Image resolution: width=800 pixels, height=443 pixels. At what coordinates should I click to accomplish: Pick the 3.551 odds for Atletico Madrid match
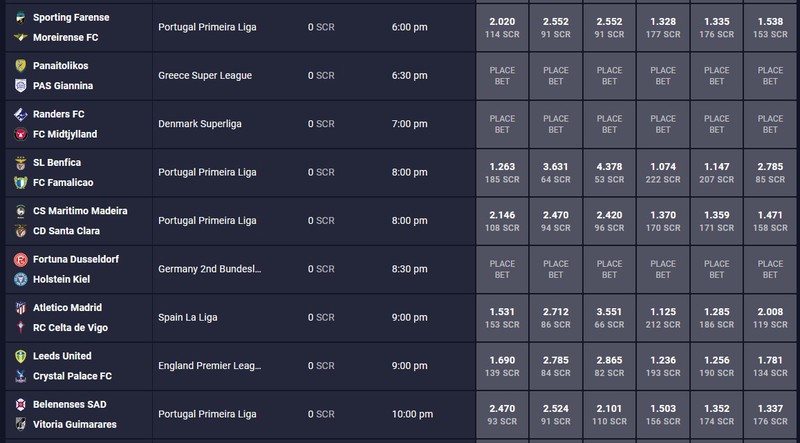(x=609, y=317)
